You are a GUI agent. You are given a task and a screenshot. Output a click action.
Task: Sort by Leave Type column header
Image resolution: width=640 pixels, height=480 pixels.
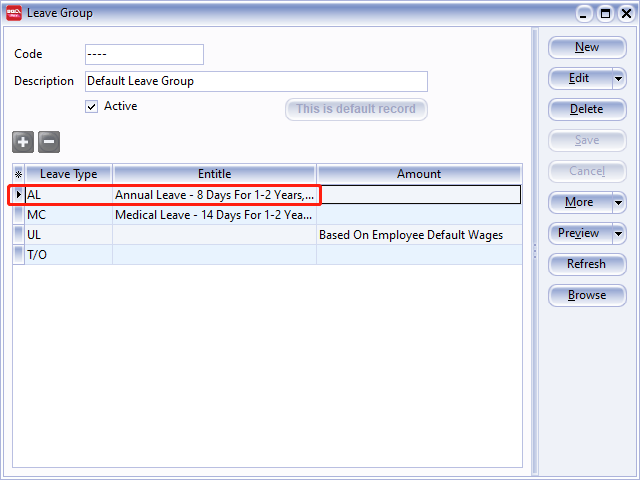point(68,174)
